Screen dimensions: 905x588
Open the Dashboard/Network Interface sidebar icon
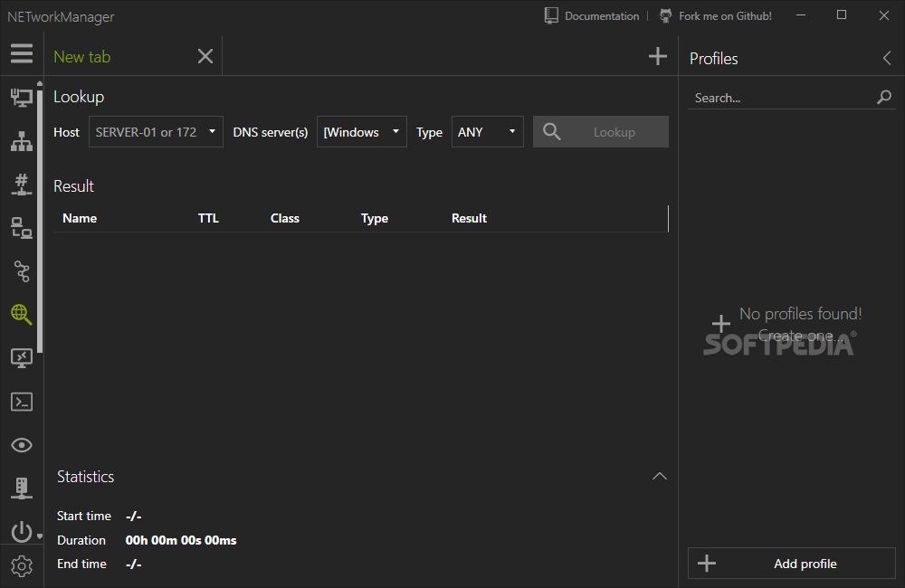(x=22, y=98)
